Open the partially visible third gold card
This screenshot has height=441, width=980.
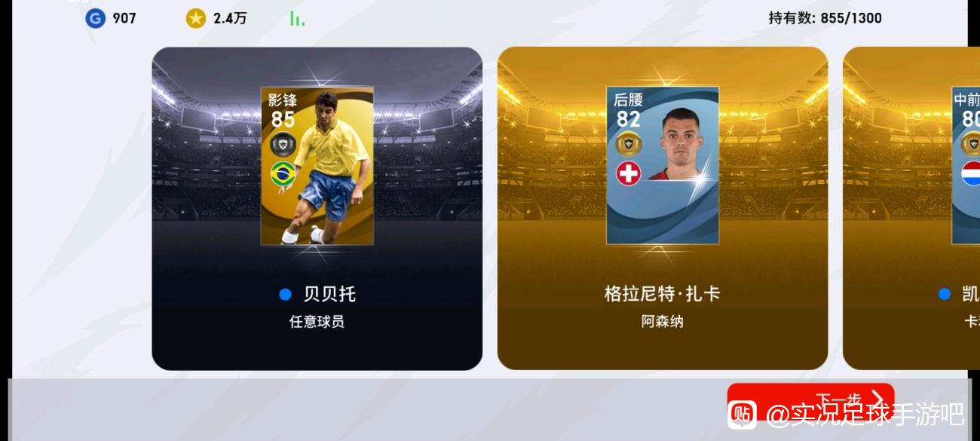(911, 209)
